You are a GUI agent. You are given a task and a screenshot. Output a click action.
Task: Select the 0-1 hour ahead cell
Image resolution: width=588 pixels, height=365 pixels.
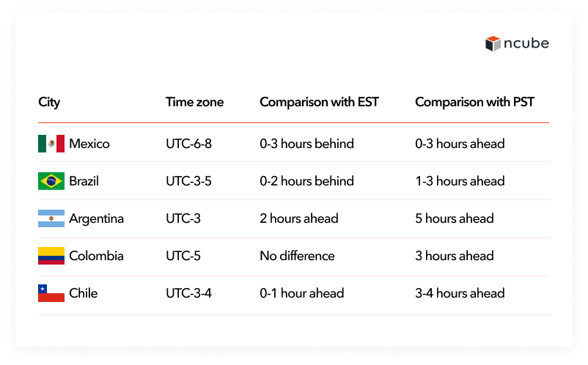coord(302,293)
